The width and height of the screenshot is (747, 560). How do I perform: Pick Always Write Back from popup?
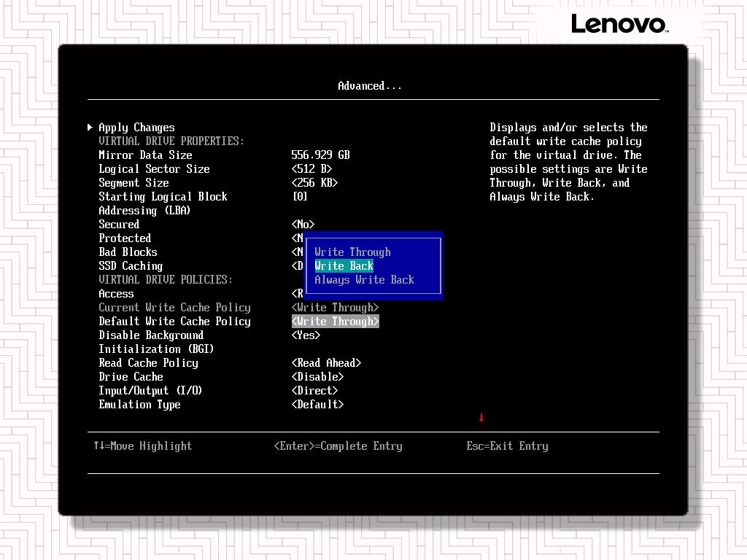(364, 280)
